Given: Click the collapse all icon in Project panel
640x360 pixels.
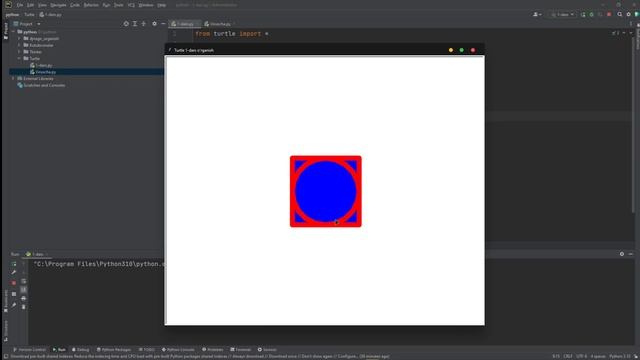Looking at the screenshot, I should pyautogui.click(x=143, y=24).
